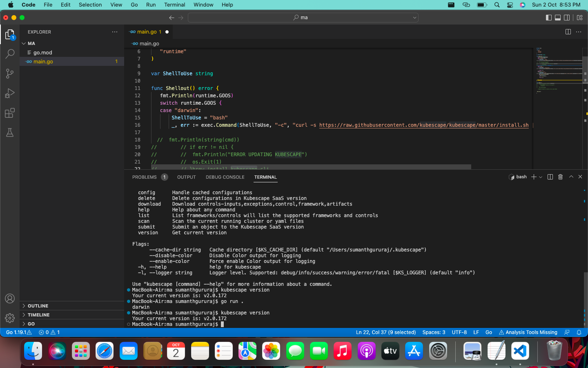Go back with the navigation arrow
This screenshot has width=588, height=368.
click(171, 18)
